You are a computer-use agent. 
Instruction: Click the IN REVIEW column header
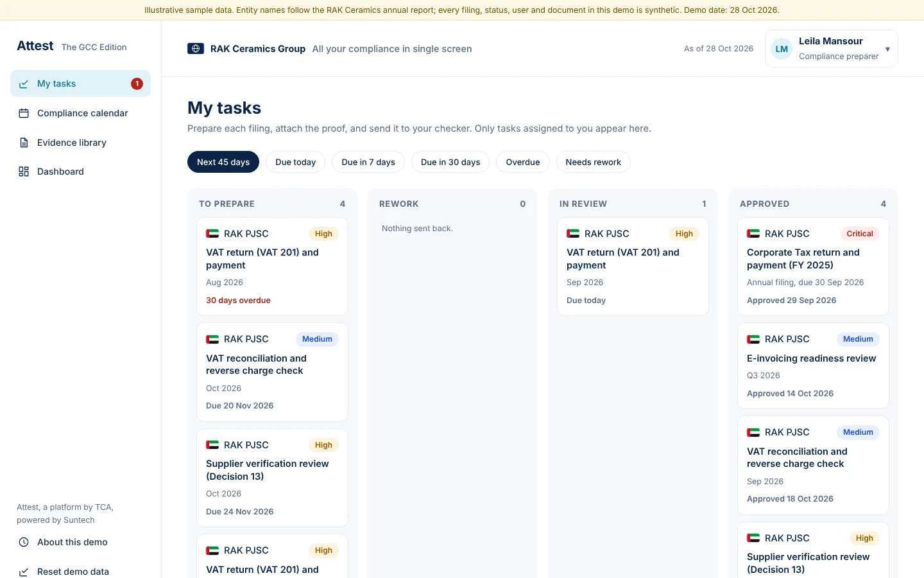click(x=583, y=204)
